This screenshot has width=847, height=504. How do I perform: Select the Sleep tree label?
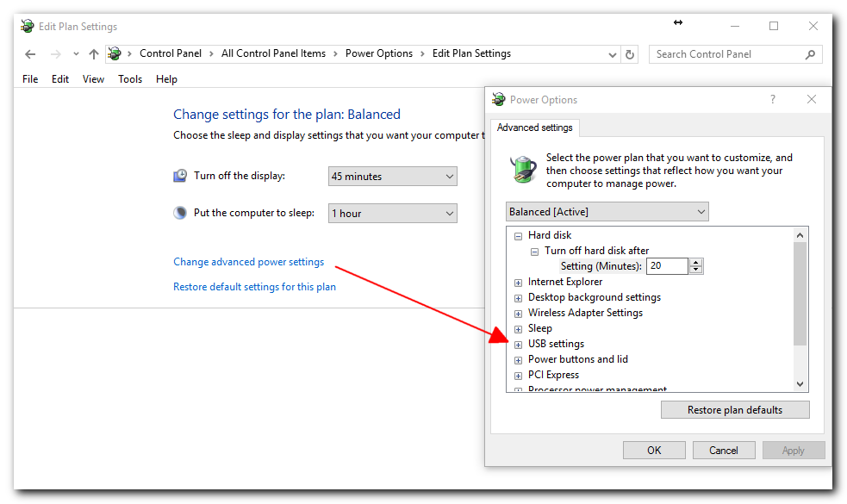point(539,328)
